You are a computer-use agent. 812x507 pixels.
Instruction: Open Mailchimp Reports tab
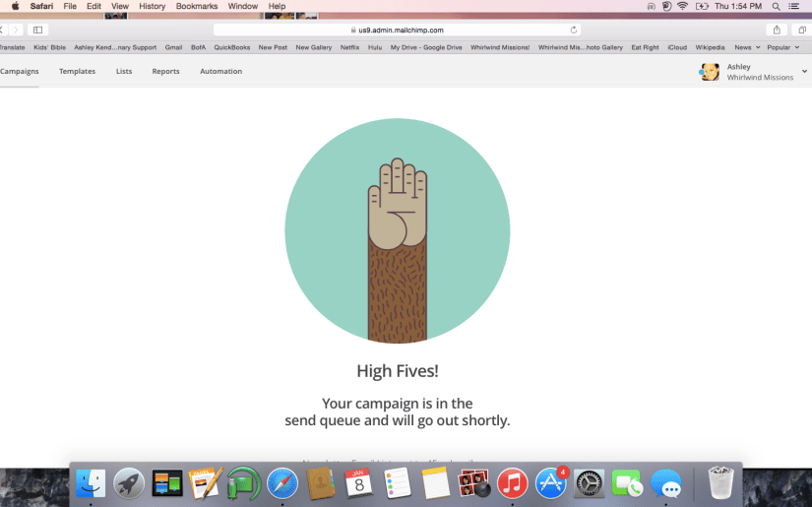click(165, 72)
